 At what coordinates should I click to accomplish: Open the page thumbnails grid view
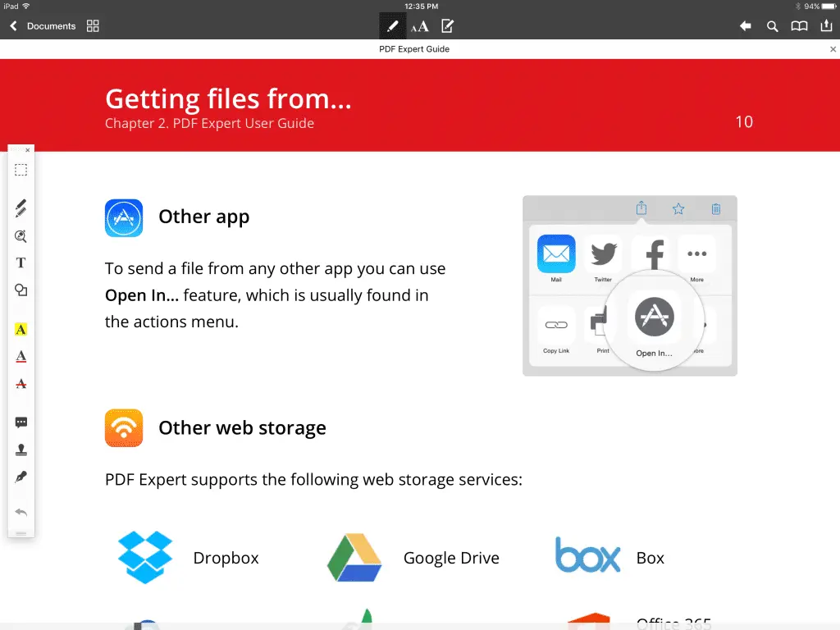click(93, 26)
